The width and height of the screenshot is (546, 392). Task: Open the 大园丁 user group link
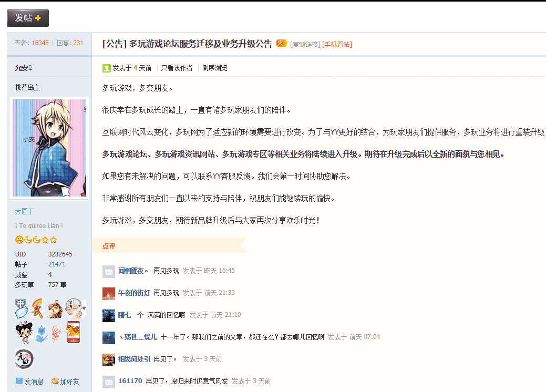click(24, 211)
